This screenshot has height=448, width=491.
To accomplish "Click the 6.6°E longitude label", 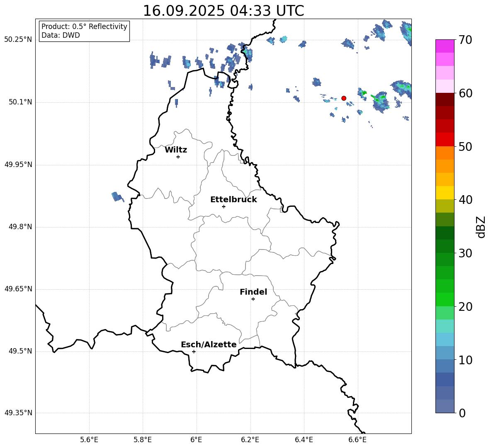I will click(x=357, y=440).
